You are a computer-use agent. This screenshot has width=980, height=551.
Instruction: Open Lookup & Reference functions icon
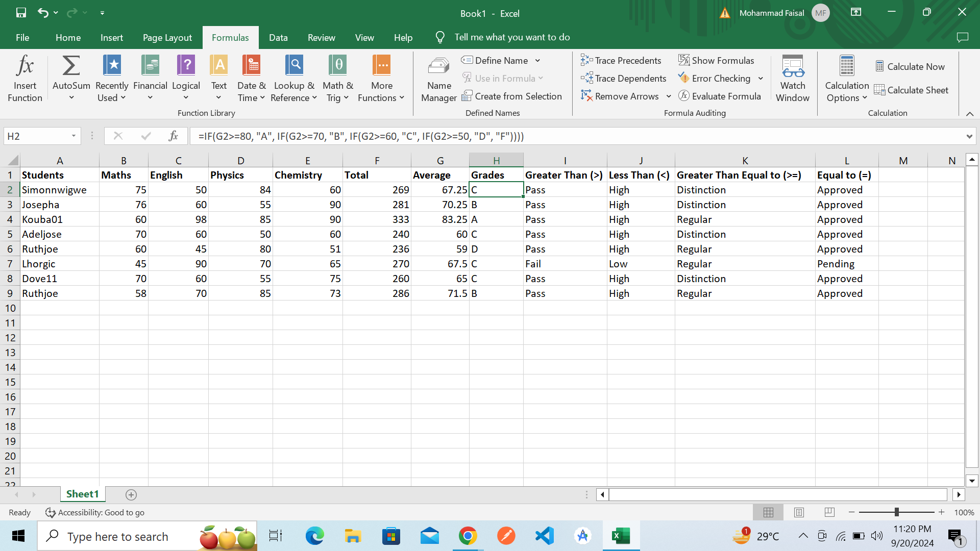[x=293, y=66]
